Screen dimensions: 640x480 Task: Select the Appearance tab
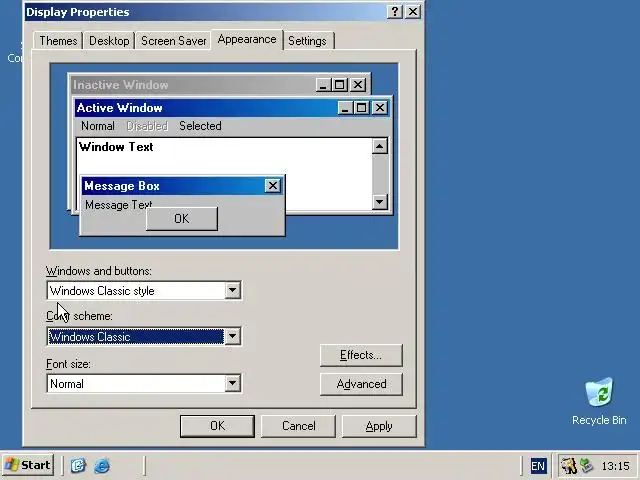click(x=247, y=40)
